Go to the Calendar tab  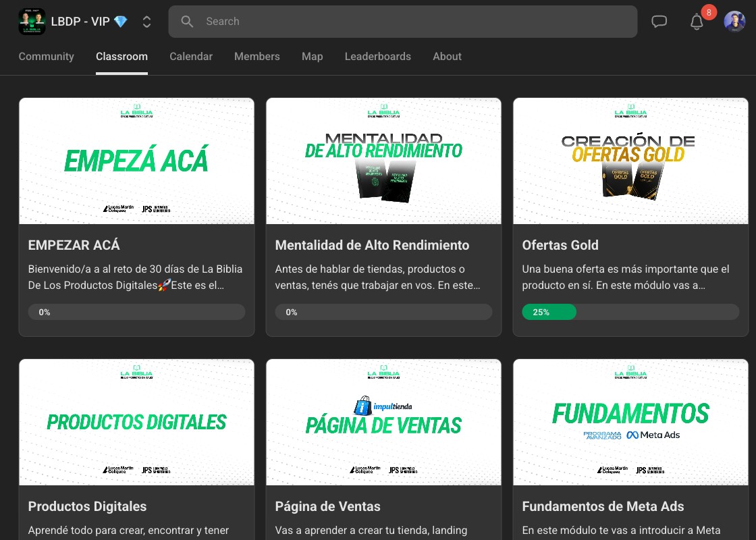pyautogui.click(x=191, y=57)
